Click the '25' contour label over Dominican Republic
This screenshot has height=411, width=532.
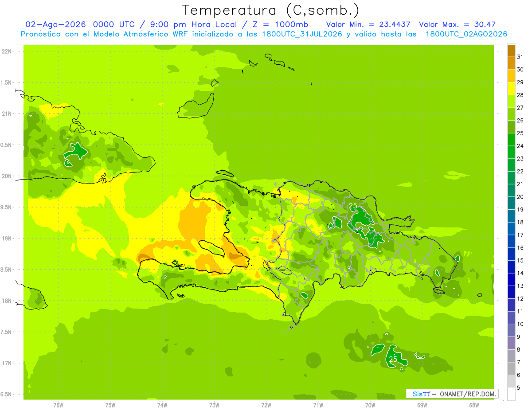tap(353, 206)
